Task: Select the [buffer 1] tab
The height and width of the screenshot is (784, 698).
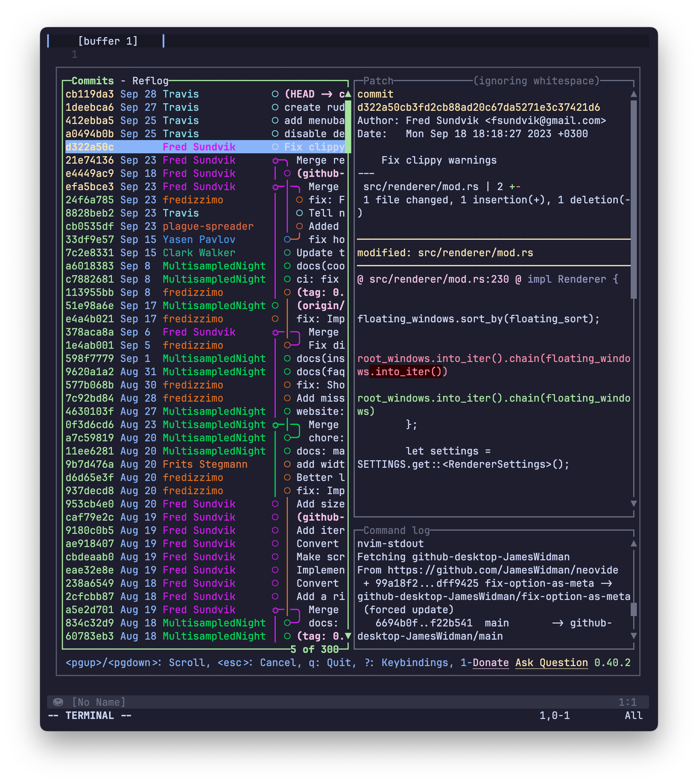Action: point(107,41)
